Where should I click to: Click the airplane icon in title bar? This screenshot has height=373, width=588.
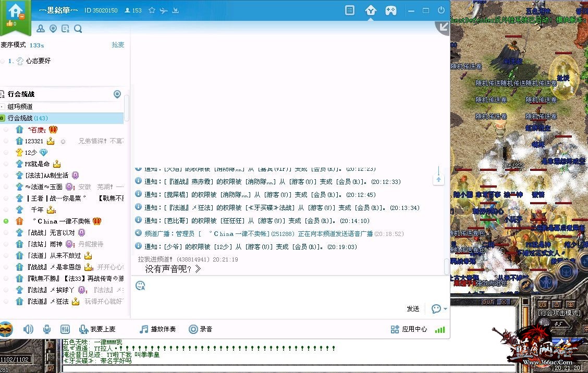point(164,10)
